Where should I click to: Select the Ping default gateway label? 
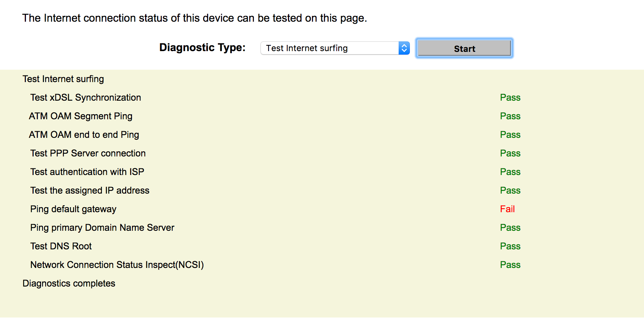(73, 209)
